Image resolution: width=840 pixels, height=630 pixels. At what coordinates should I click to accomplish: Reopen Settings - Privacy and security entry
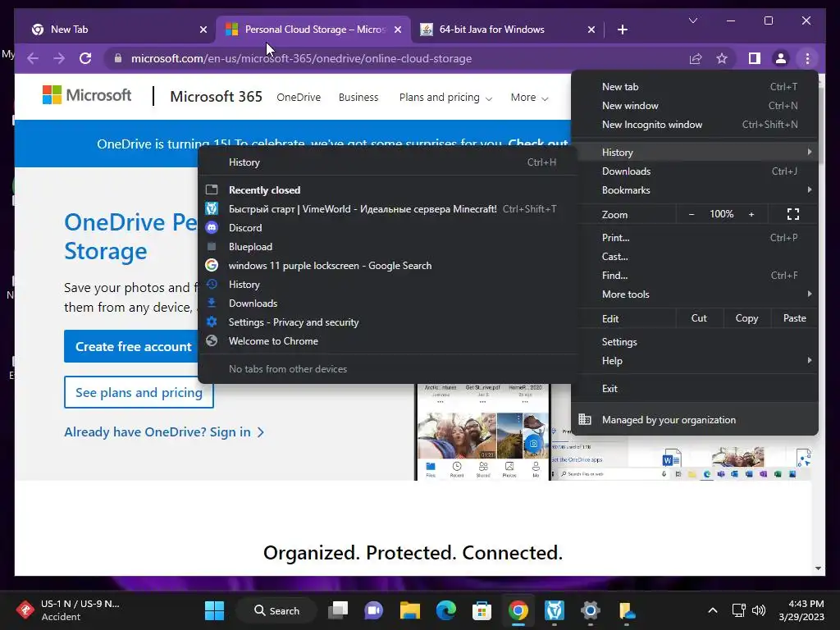click(387, 322)
